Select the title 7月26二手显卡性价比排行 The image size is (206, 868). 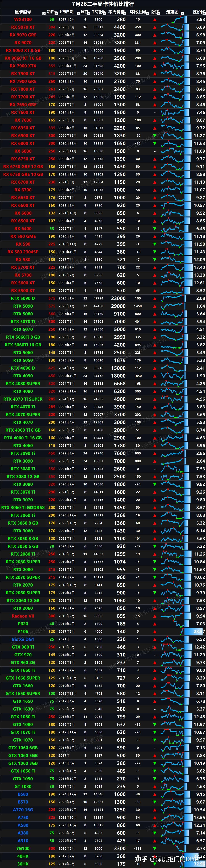coord(103,4)
